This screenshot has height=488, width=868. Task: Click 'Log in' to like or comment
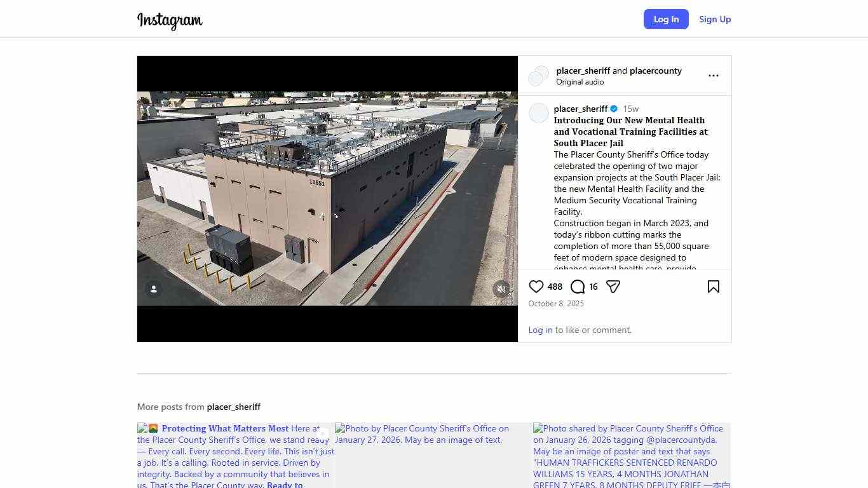pos(540,330)
